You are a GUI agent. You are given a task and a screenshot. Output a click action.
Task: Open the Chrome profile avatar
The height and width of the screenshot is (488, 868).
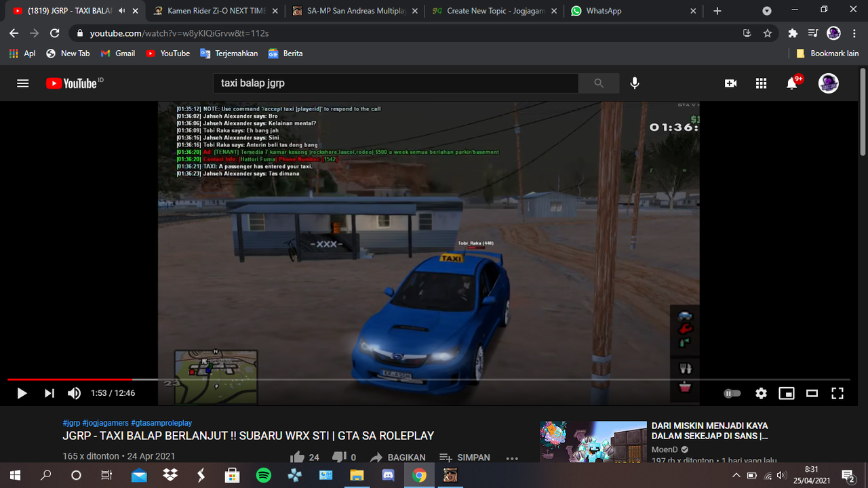[x=834, y=33]
